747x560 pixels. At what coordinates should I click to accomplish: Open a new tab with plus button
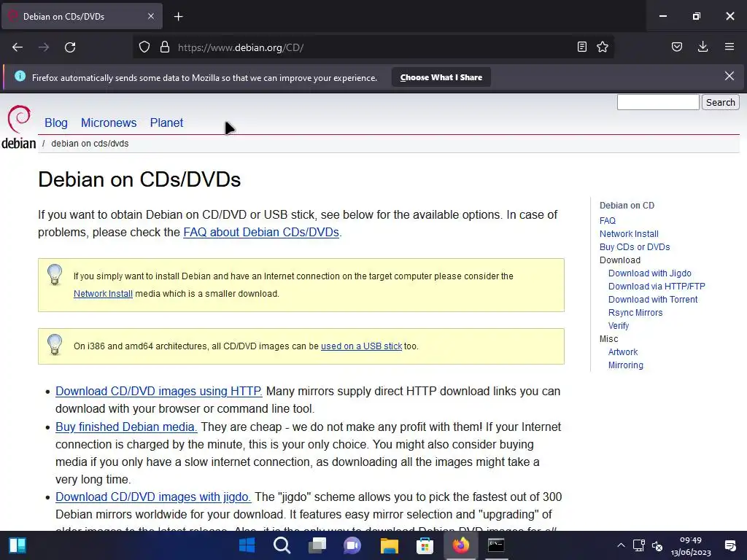click(x=178, y=17)
